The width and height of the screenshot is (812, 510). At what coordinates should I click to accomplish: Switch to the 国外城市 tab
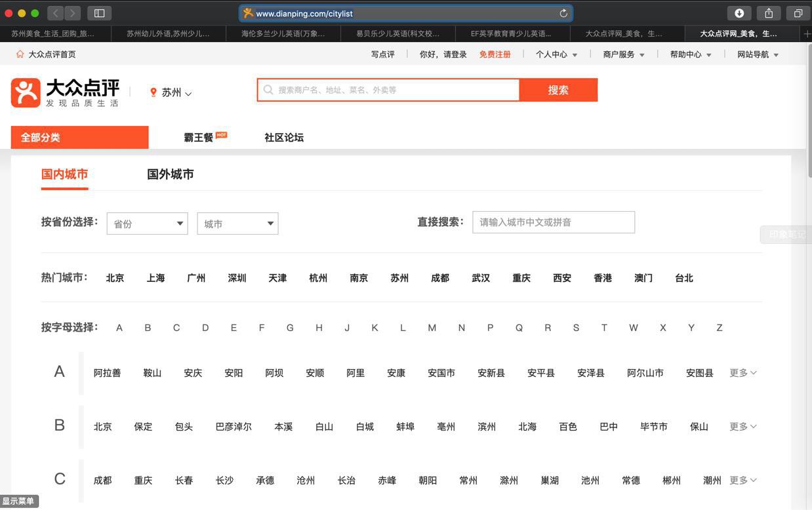coord(171,174)
